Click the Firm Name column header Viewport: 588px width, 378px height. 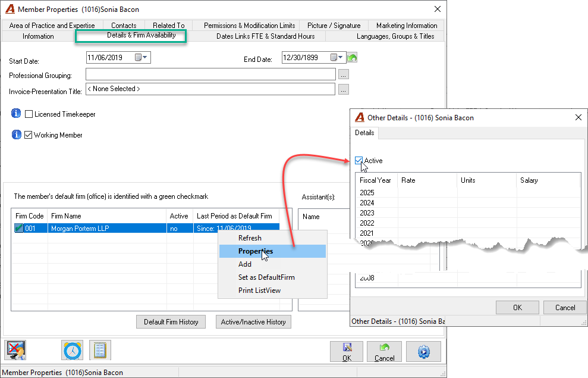[107, 216]
